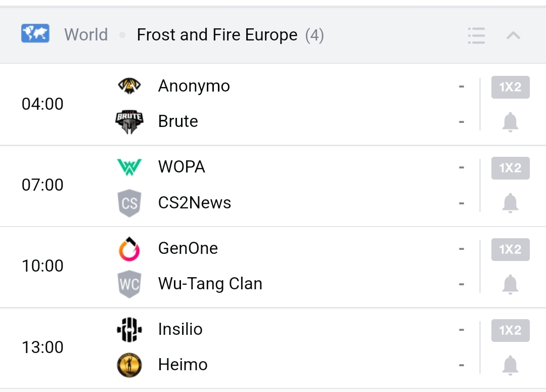546x392 pixels.
Task: Open 1X2 odds for Anonymo vs Brute
Action: pyautogui.click(x=510, y=87)
